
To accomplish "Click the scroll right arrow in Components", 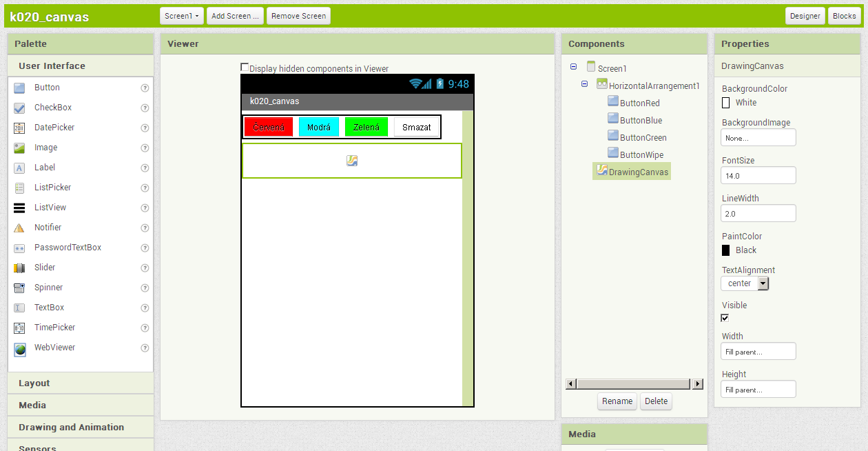I will [698, 384].
